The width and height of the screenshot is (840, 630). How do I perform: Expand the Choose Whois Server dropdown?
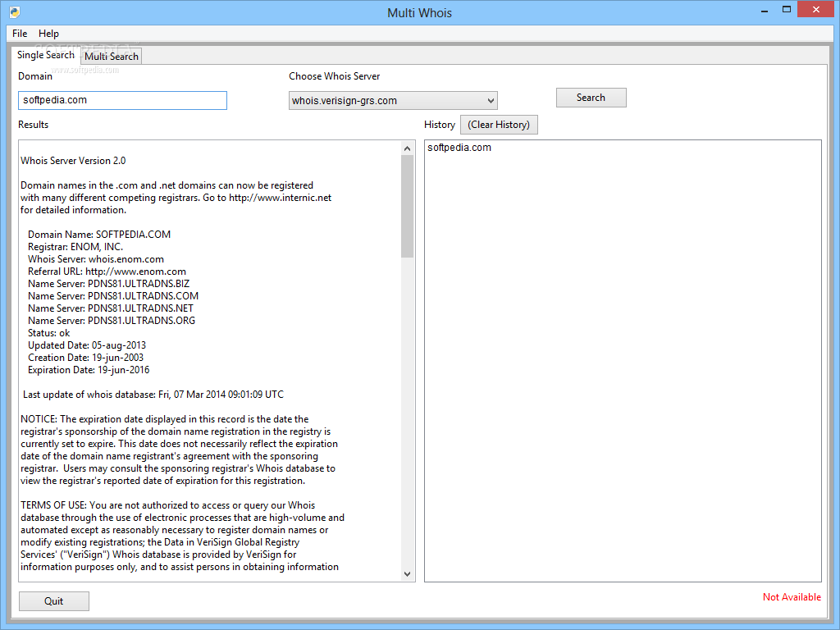[393, 100]
